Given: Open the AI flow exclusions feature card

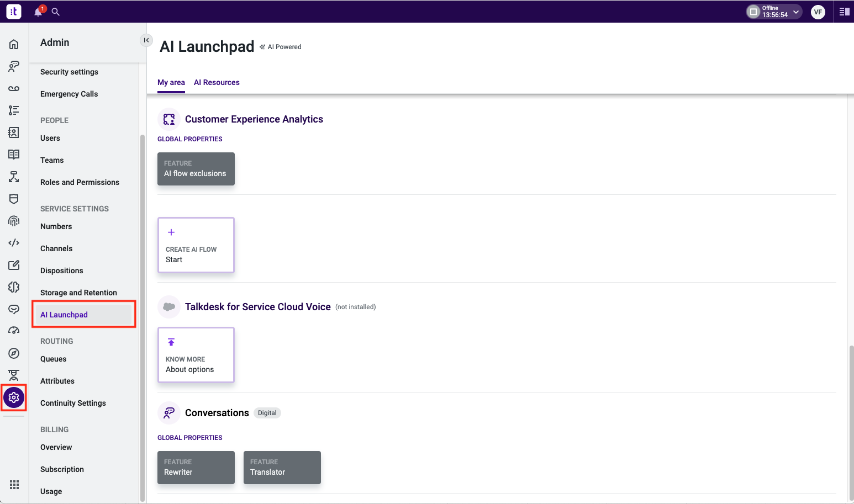Looking at the screenshot, I should (196, 169).
